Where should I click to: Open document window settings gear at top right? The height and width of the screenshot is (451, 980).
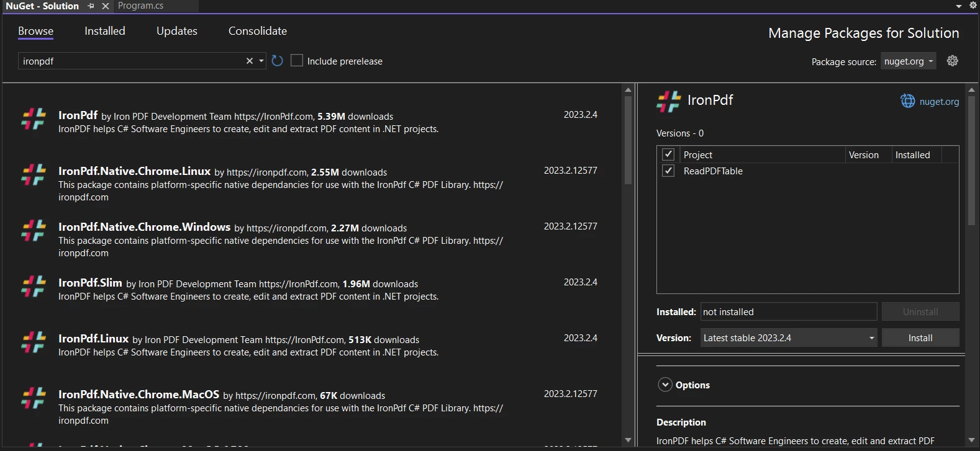click(x=973, y=5)
